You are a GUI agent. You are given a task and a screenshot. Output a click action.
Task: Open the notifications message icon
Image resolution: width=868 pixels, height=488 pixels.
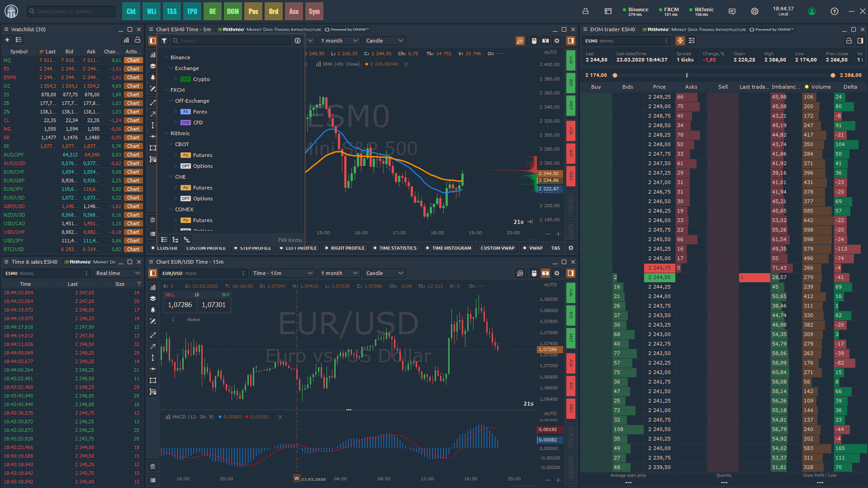coord(732,11)
